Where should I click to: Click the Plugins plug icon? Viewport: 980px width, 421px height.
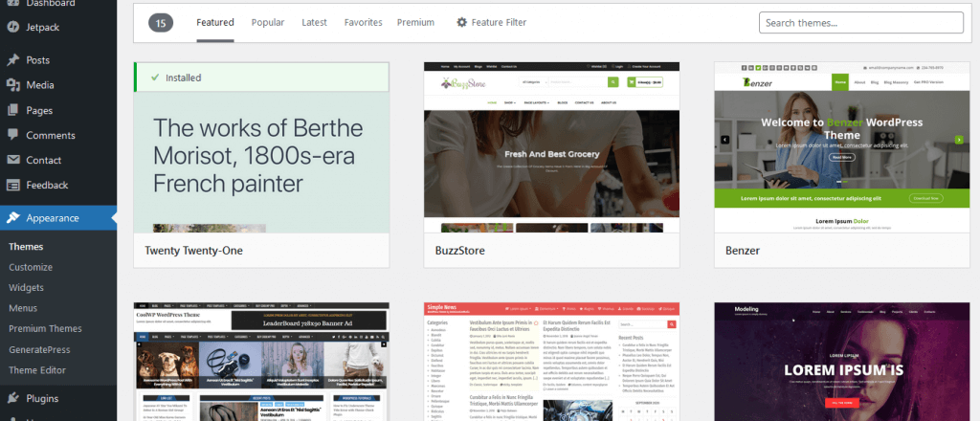(12, 398)
